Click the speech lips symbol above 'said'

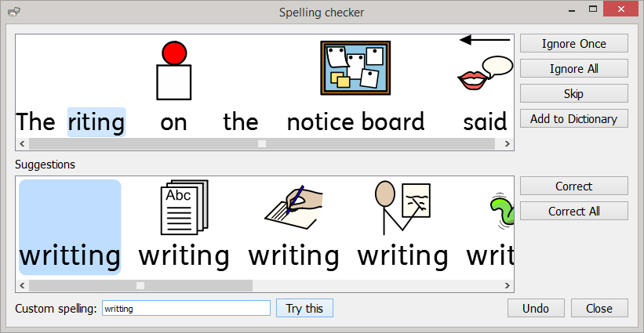[x=485, y=73]
